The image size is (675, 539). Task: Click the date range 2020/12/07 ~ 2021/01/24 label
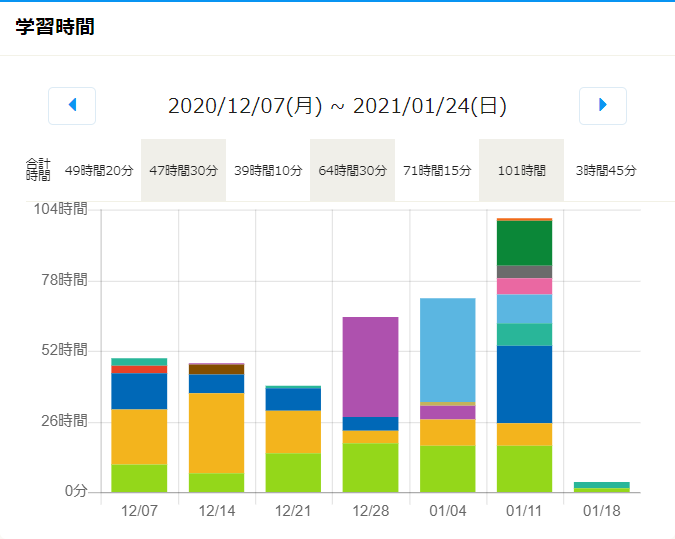337,106
